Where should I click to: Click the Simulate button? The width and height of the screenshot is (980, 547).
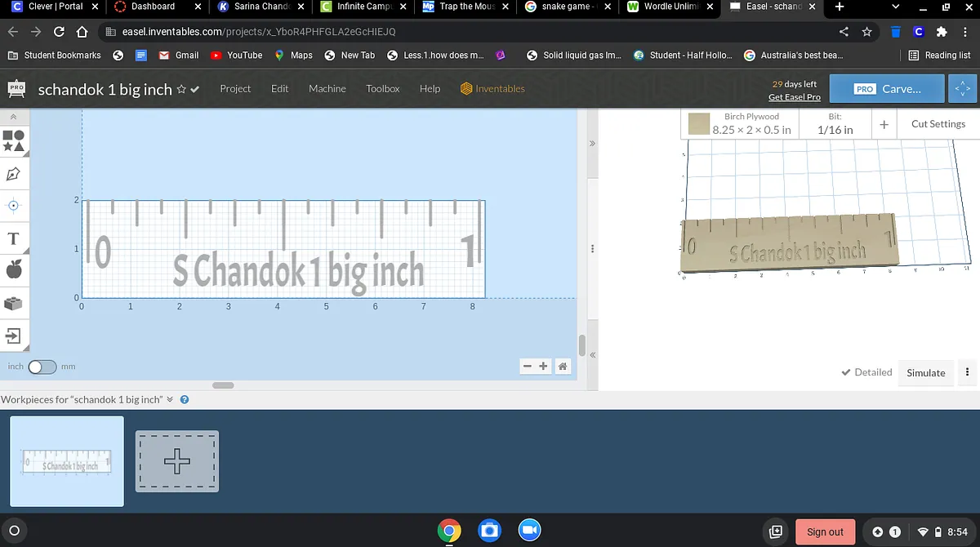click(x=925, y=372)
